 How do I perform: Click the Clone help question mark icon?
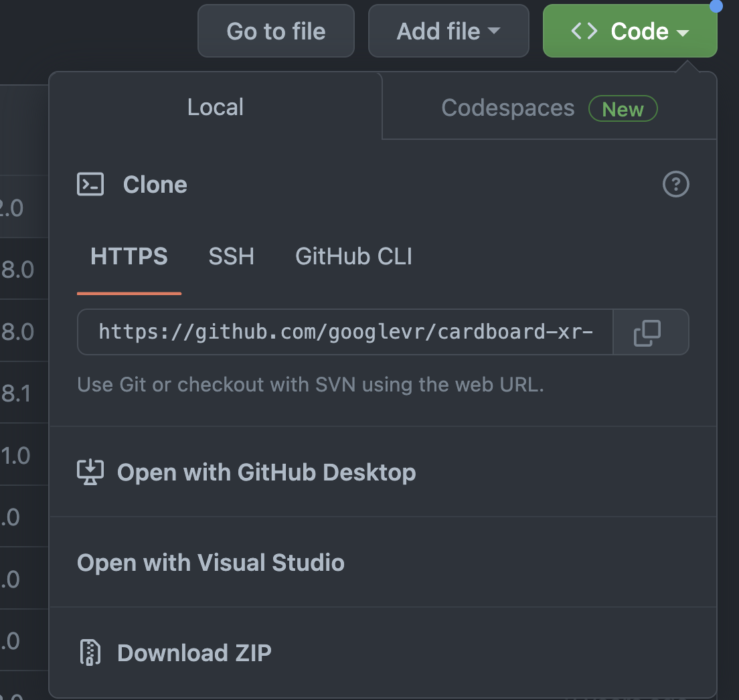[675, 184]
